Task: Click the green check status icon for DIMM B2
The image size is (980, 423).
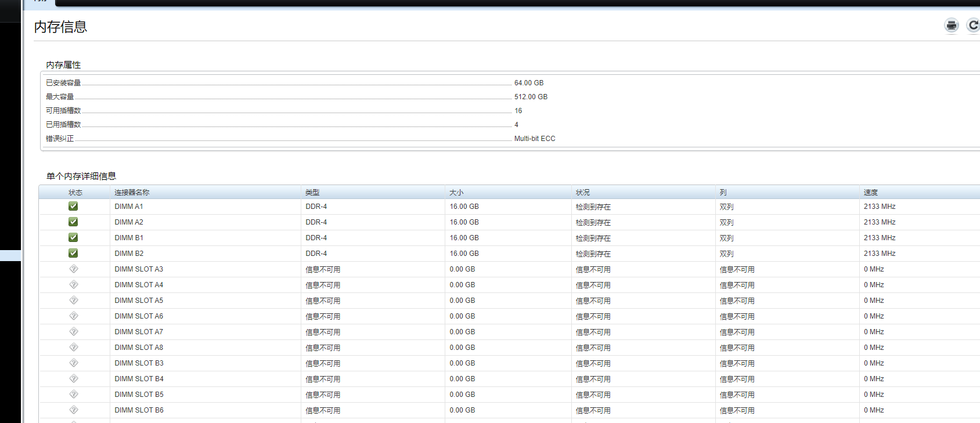Action: click(x=73, y=254)
